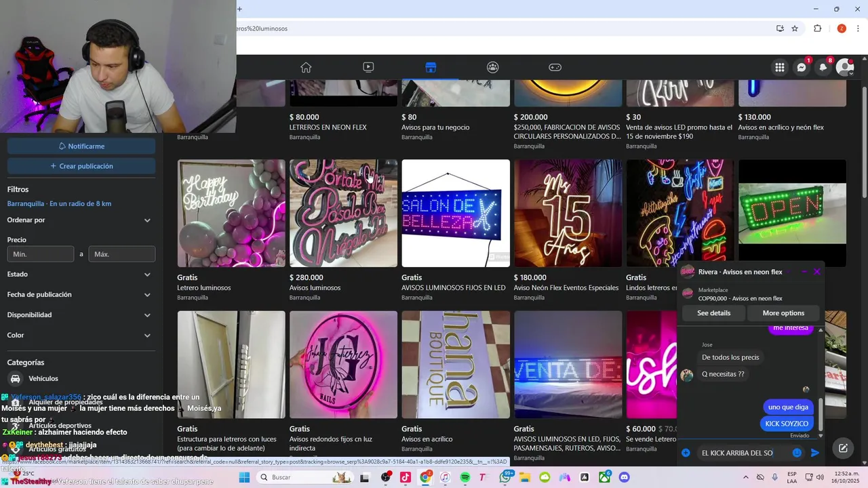
Task: Open the Gaming tab icon
Action: pyautogui.click(x=555, y=67)
